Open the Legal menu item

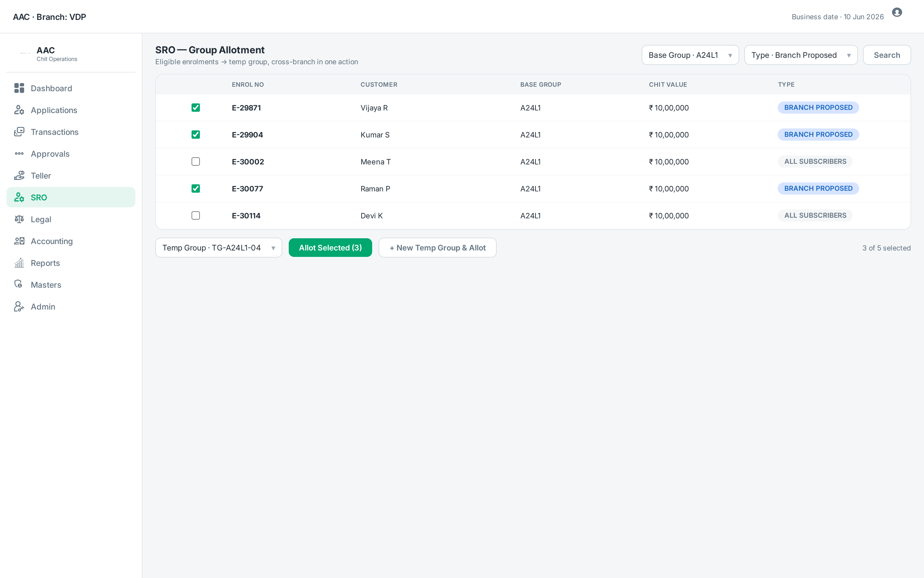click(71, 219)
